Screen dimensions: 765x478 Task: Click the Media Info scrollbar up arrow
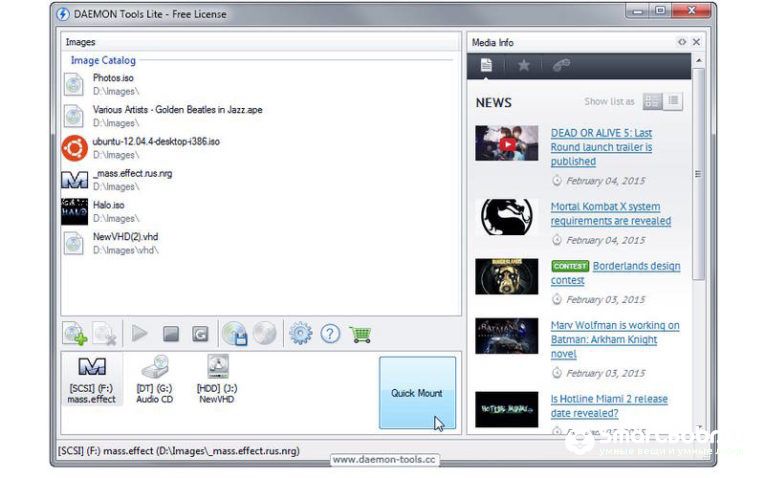(699, 60)
